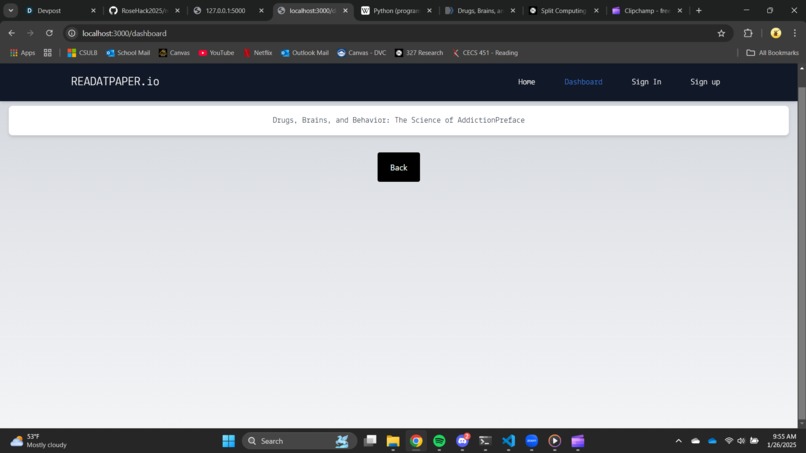
Task: Open Spotify from the taskbar
Action: (x=439, y=441)
